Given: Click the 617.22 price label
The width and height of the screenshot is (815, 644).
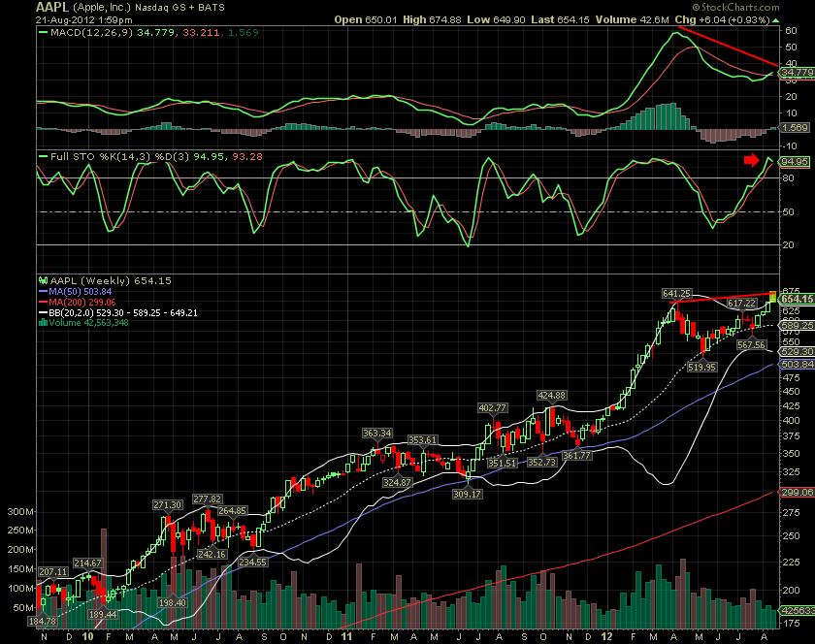Looking at the screenshot, I should pos(741,303).
